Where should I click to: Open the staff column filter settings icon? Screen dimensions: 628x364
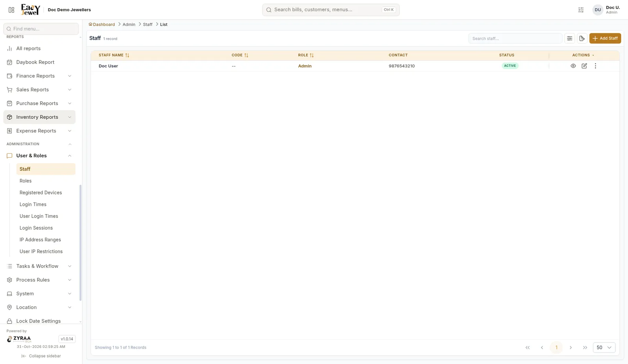pos(570,38)
